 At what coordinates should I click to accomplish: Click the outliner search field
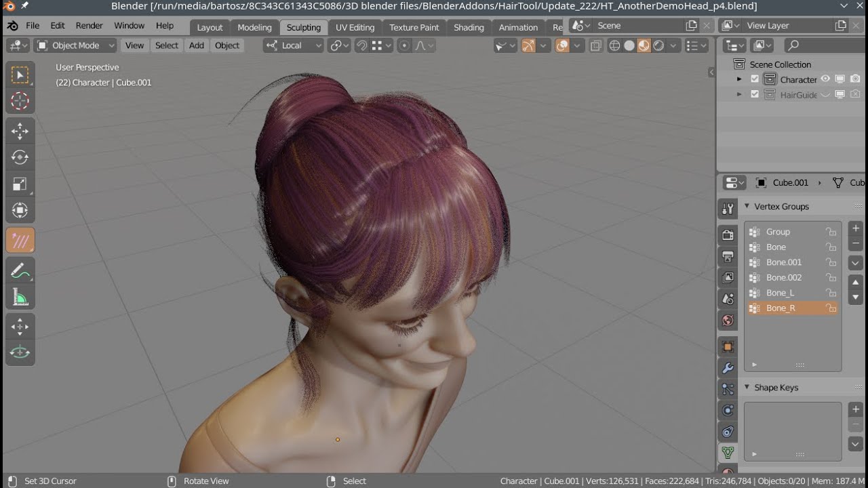(824, 45)
